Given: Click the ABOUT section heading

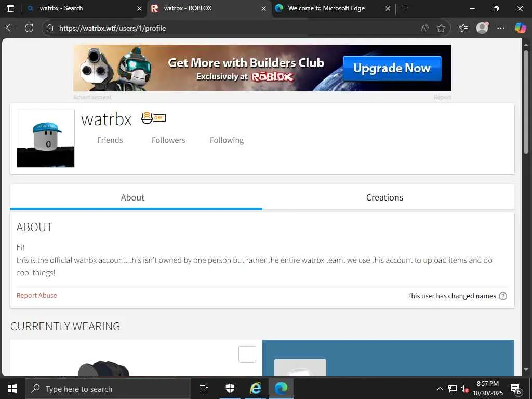Looking at the screenshot, I should coord(34,228).
